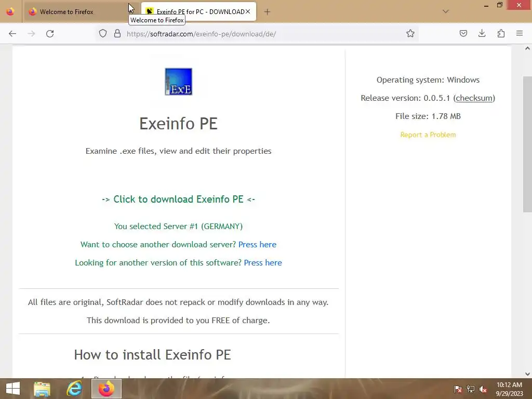Close the Exeinfo PE tab

tap(248, 11)
